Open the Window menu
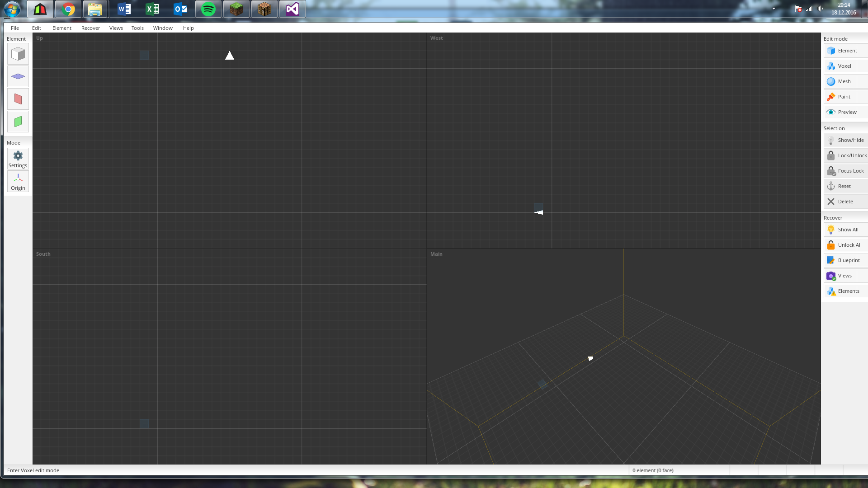 [163, 28]
